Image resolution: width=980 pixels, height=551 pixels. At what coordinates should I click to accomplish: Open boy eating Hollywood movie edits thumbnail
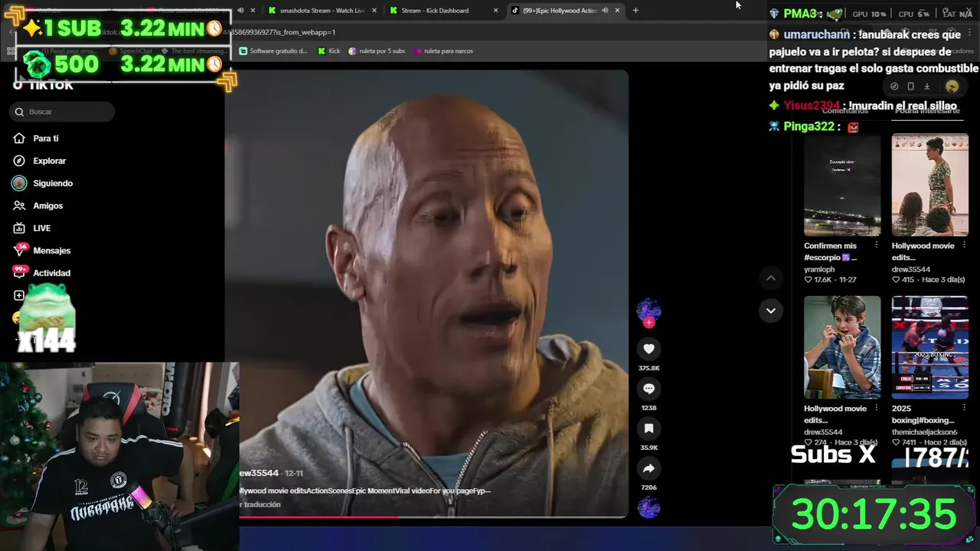842,347
